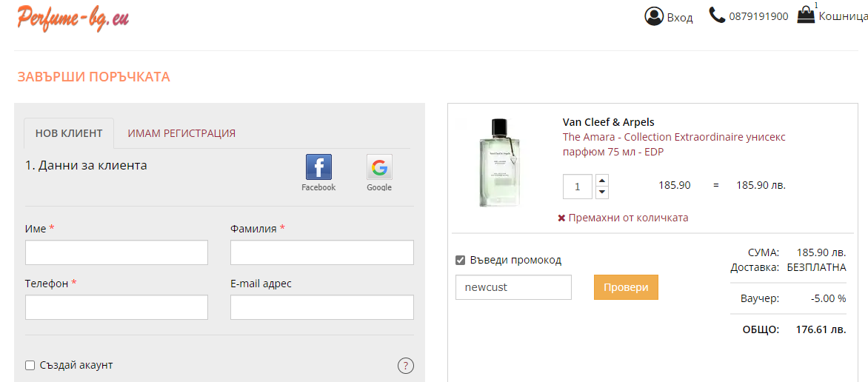The height and width of the screenshot is (382, 868).
Task: Click the Perfume-bg.eu logo
Action: (x=73, y=18)
